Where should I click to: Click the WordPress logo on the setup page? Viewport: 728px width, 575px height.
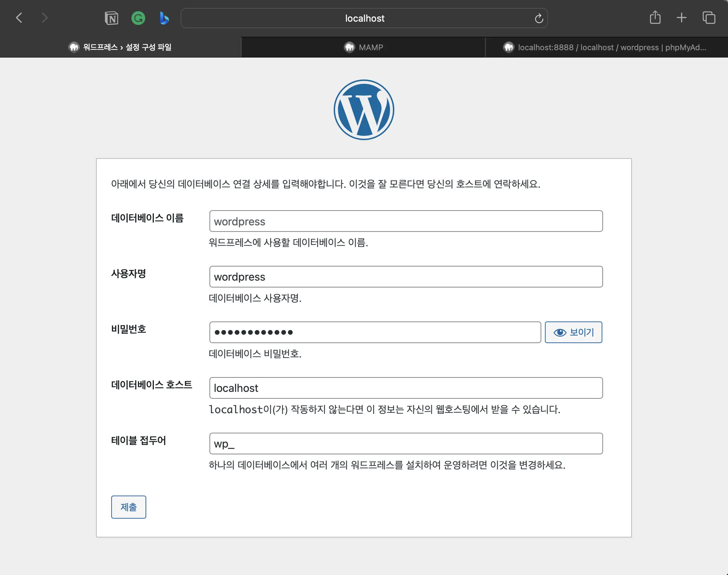point(364,109)
